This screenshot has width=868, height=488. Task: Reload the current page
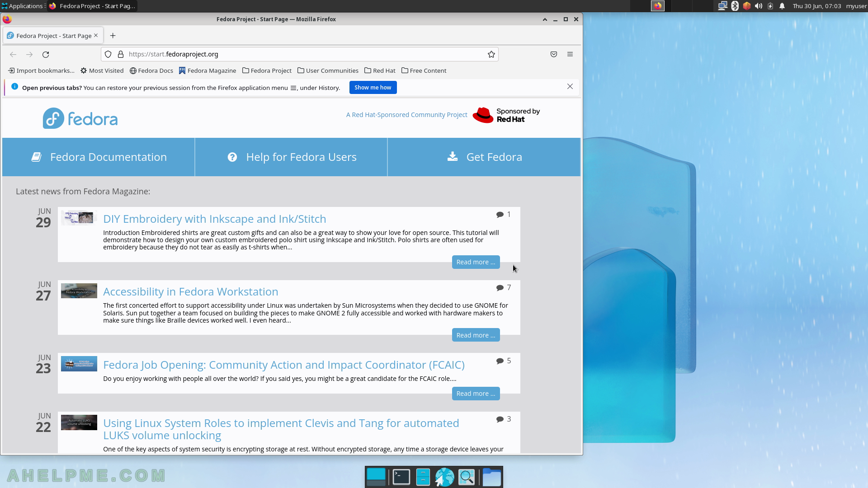[x=46, y=54]
